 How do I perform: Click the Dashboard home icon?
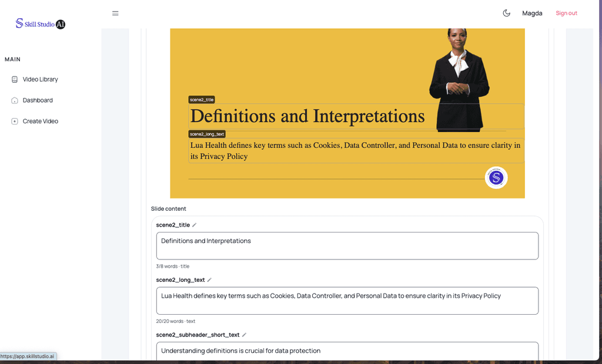[x=15, y=100]
